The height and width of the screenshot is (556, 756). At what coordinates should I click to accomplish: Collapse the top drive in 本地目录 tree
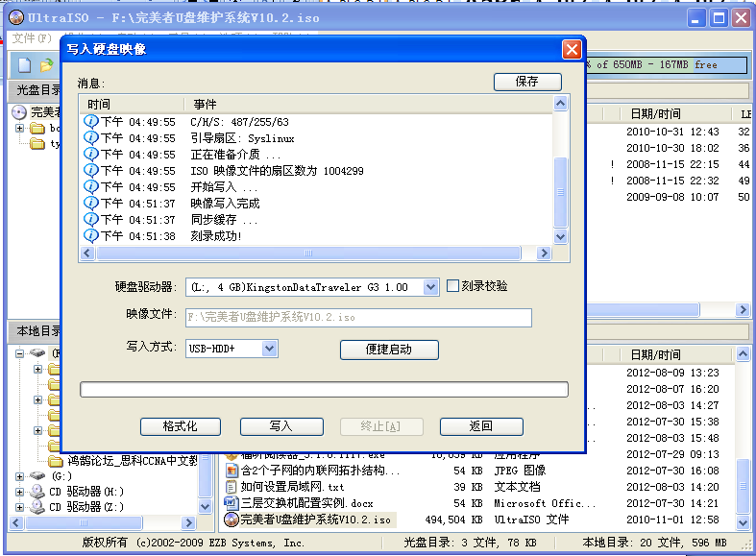tap(19, 353)
